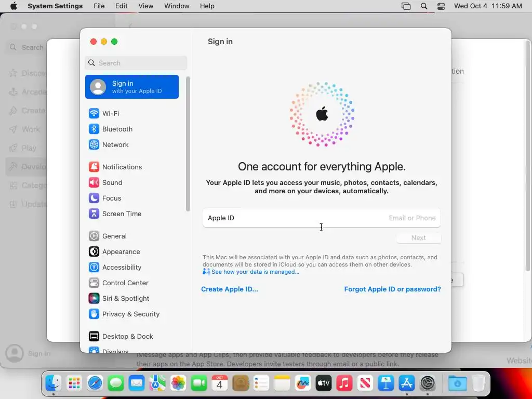Select Sign in with your Apple ID
Screen dimensions: 532x399
(x=131, y=87)
